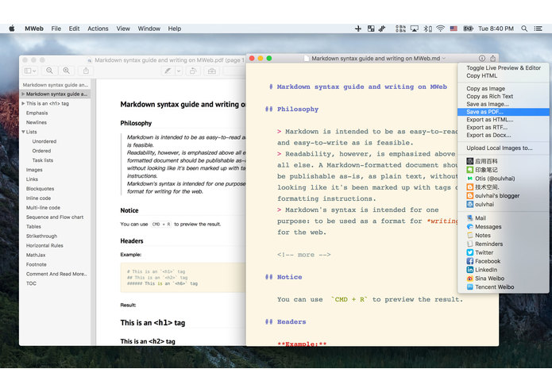The width and height of the screenshot is (552, 392).
Task: Choose Save as PDF...
Action: 503,112
